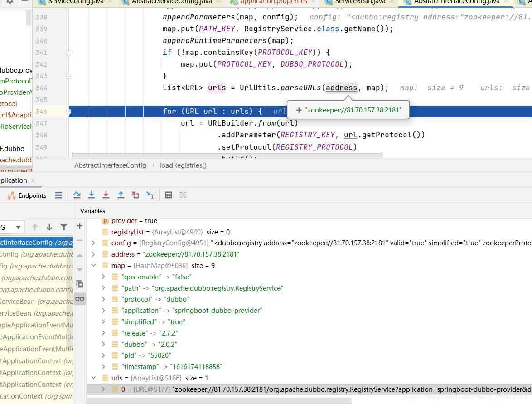The height and width of the screenshot is (404, 532).
Task: Click AbstractInterfaceConfig in the breadcrumb
Action: tap(110, 165)
